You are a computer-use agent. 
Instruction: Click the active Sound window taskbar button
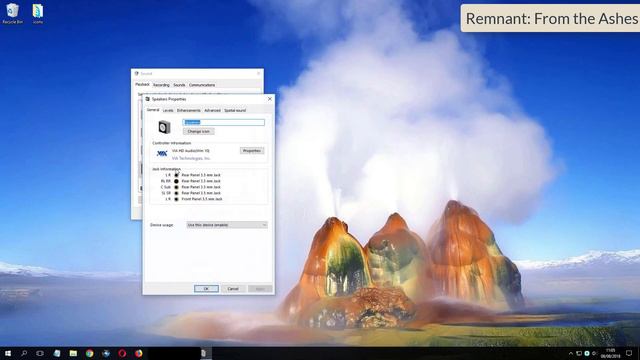pos(203,353)
